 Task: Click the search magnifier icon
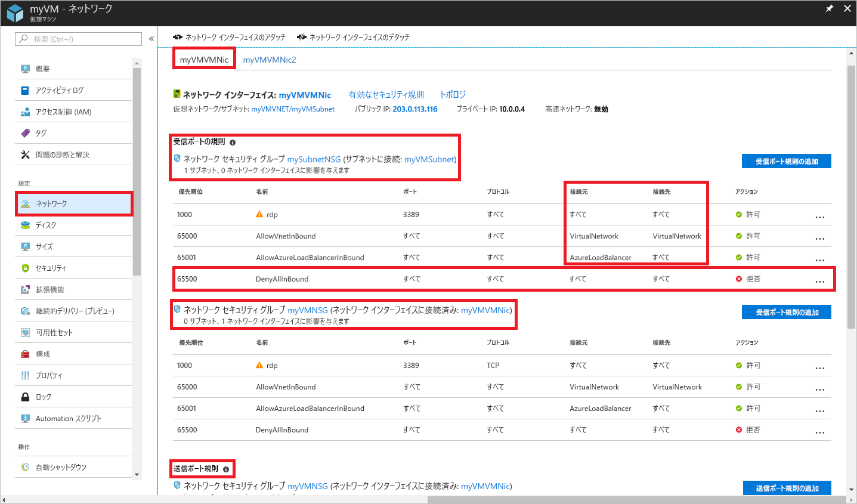click(x=24, y=39)
